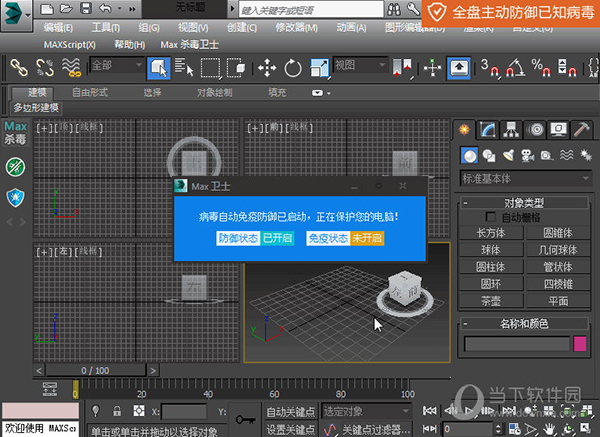The image size is (600, 437).
Task: Create a 长方体 box primitive
Action: pyautogui.click(x=491, y=233)
